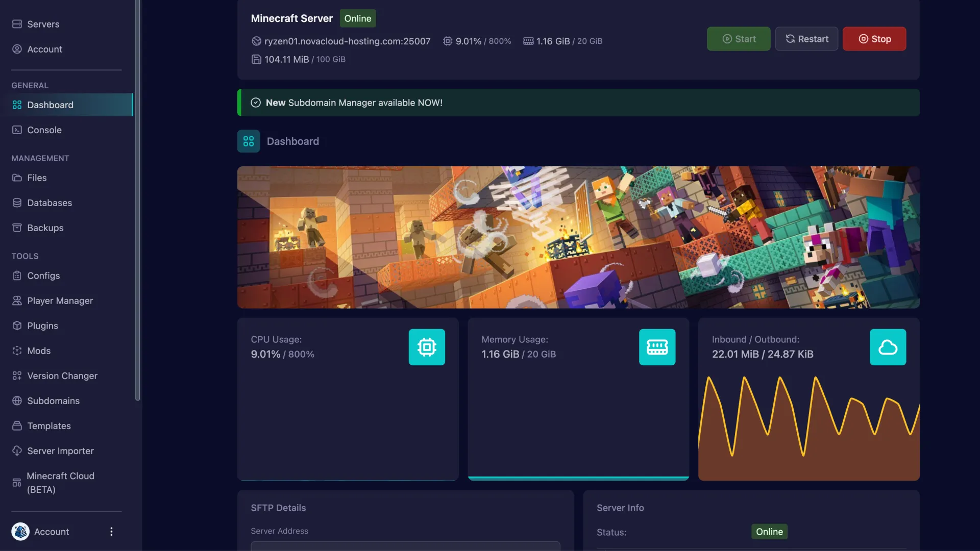Start the Minecraft server
Image resolution: width=980 pixels, height=551 pixels.
[739, 39]
